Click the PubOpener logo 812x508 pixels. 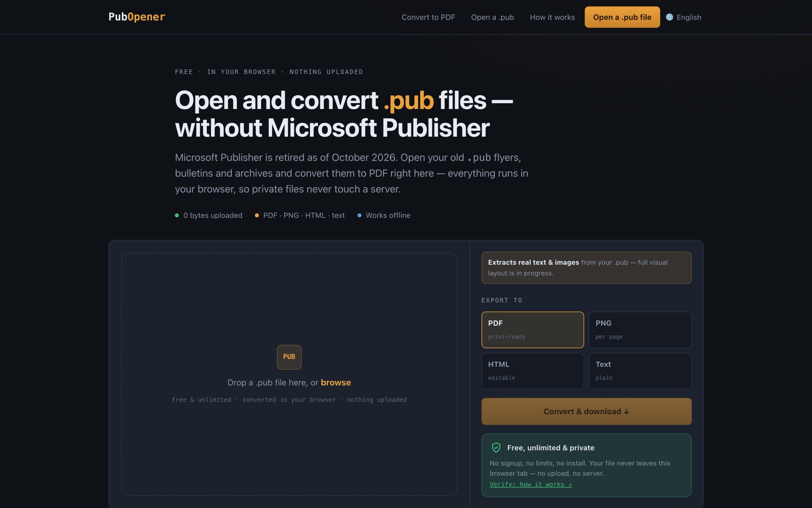[x=137, y=17]
